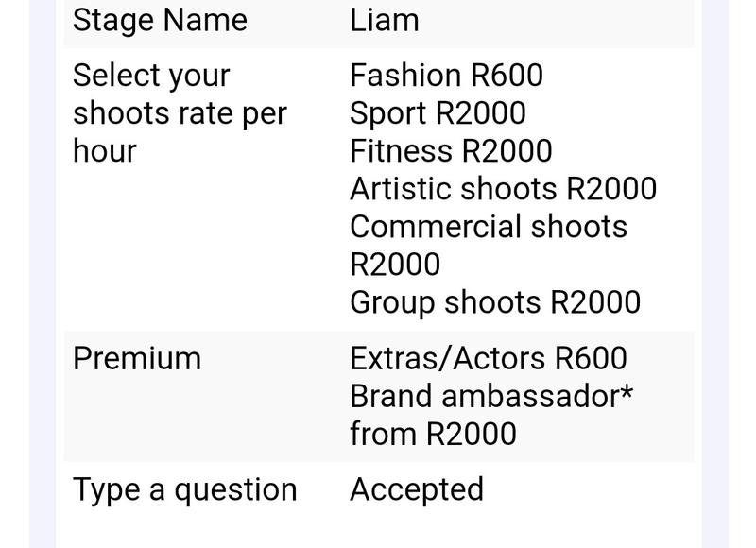Select the Fashion R600 entry

click(446, 76)
